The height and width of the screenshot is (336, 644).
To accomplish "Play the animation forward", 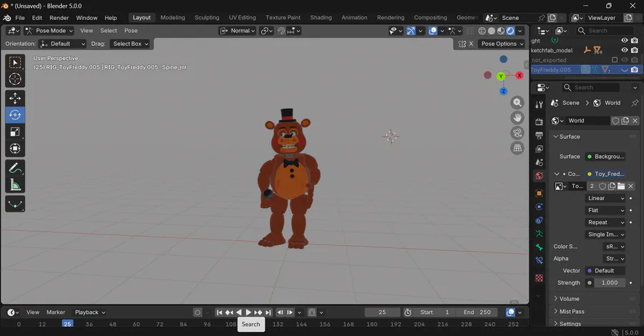I will [x=248, y=312].
